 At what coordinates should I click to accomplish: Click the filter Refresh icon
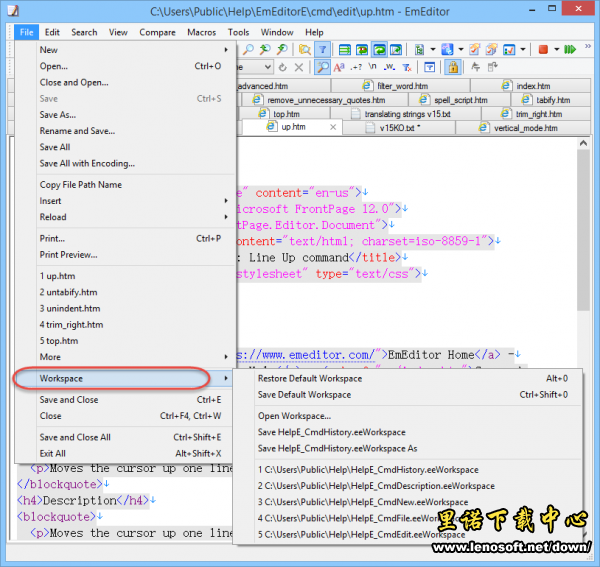coord(282,67)
